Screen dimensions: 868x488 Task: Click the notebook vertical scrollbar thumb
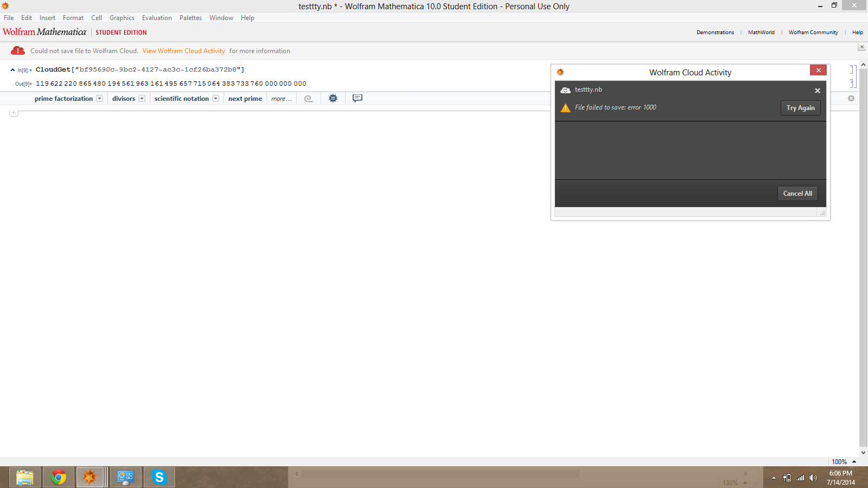point(863,258)
